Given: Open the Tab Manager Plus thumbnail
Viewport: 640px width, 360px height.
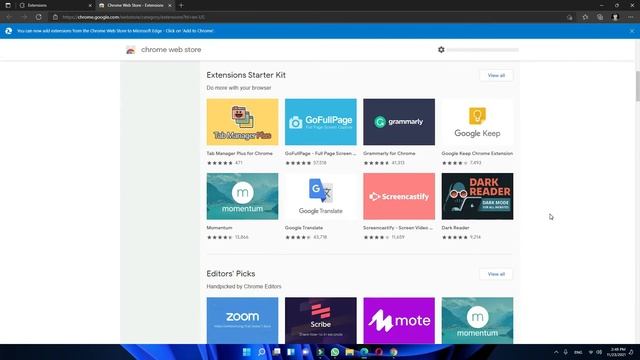Looking at the screenshot, I should [242, 122].
